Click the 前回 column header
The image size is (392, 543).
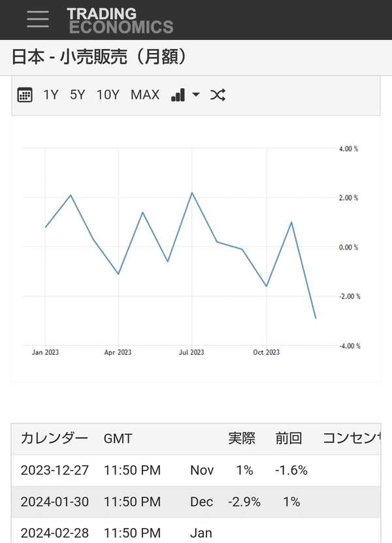click(289, 438)
